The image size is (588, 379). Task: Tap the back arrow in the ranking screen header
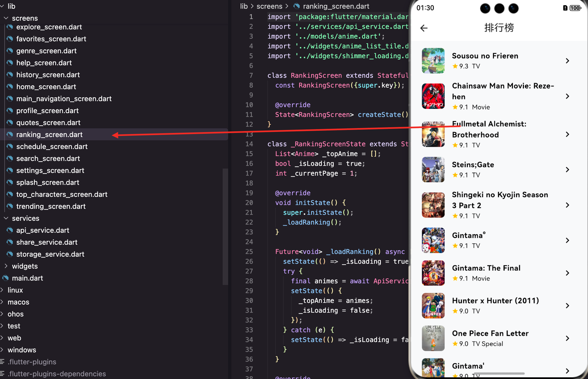(x=424, y=28)
